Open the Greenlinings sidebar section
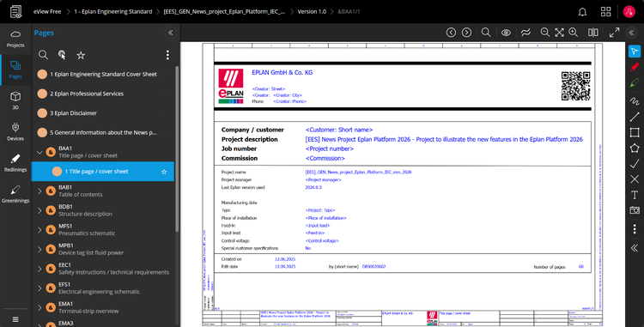The image size is (644, 327). [x=15, y=194]
